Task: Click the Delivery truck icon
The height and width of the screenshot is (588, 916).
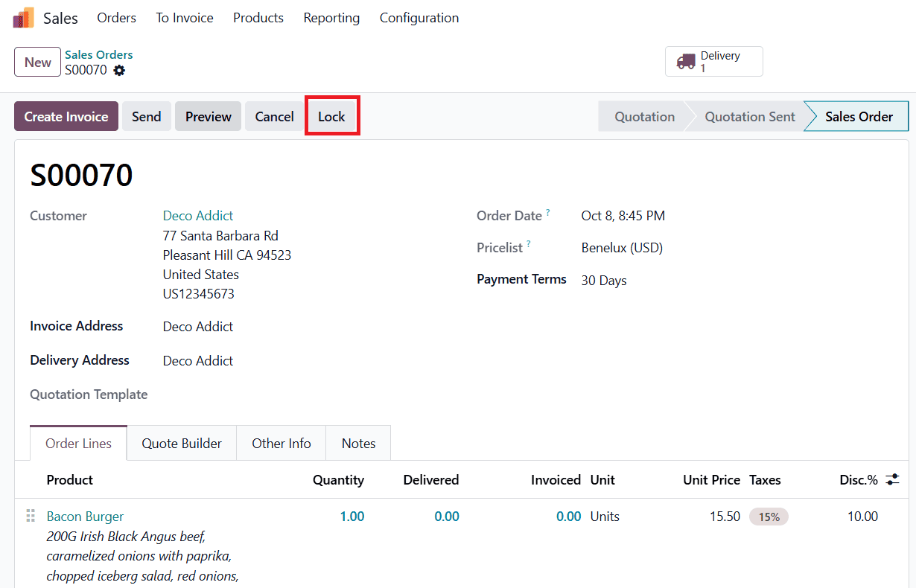Action: (x=686, y=62)
